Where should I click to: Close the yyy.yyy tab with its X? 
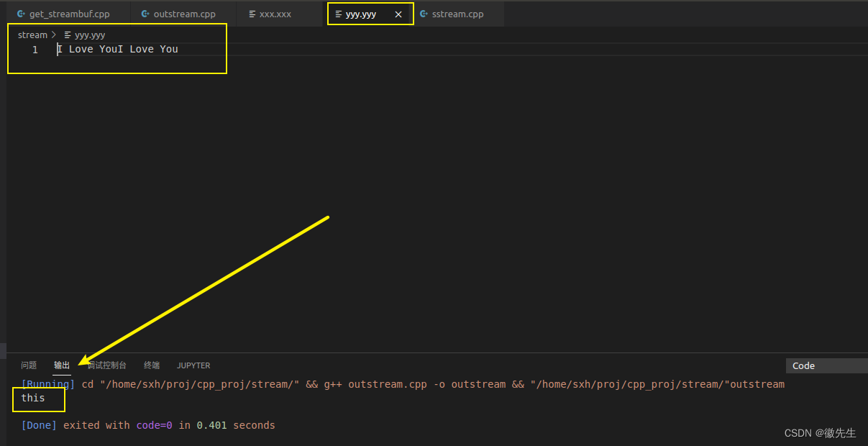[x=398, y=14]
